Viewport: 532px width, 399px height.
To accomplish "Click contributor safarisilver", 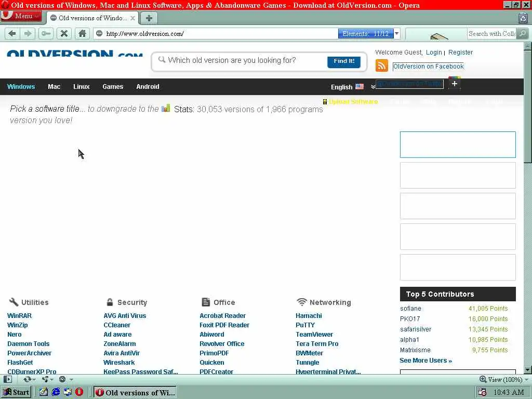I will 416,329.
